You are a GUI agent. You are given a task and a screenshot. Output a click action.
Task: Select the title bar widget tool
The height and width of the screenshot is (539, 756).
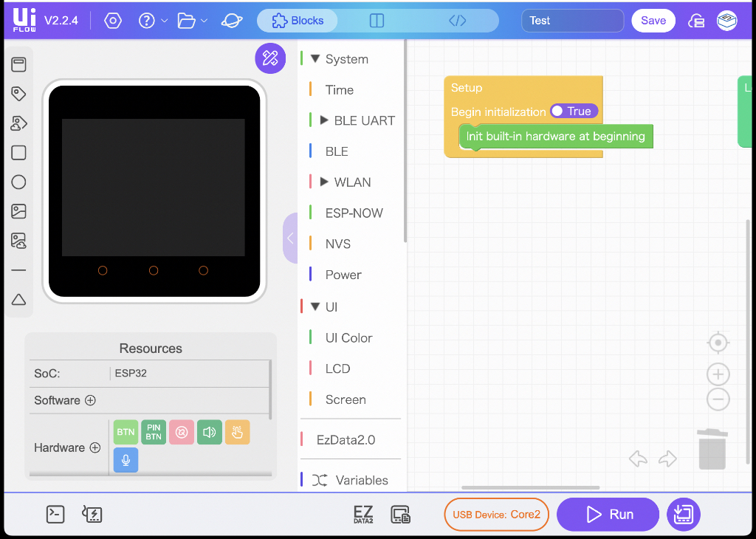pos(18,64)
